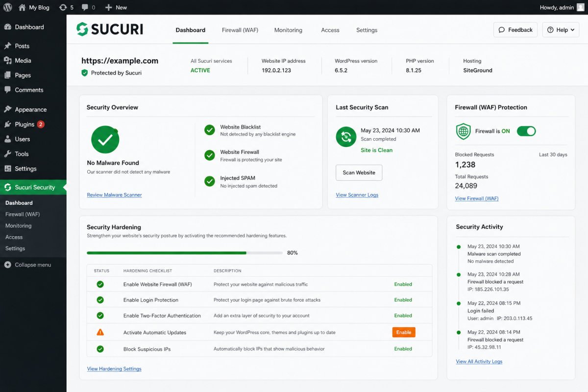Click Block Suspicious IPs status checkmark
This screenshot has height=392, width=588.
click(100, 349)
